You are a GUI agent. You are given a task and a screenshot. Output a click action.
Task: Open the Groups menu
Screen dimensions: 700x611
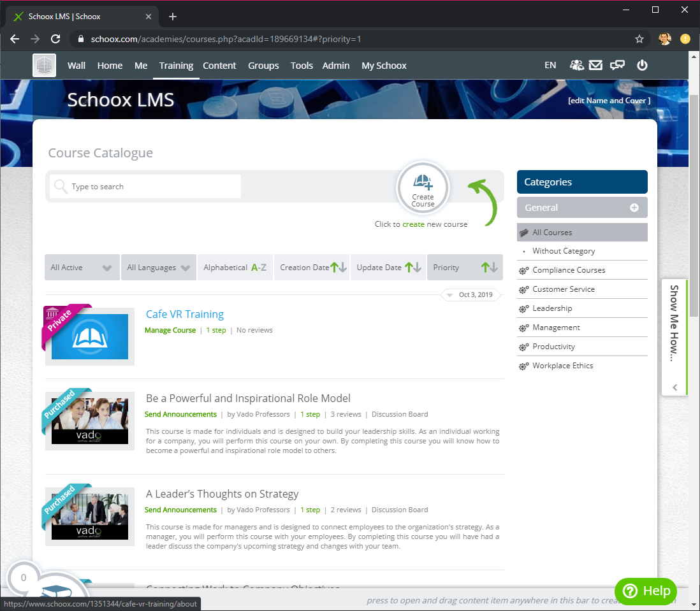tap(263, 66)
